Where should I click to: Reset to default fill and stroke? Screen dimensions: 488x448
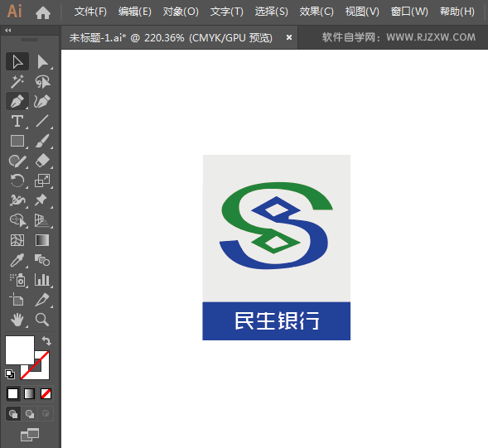tap(10, 374)
